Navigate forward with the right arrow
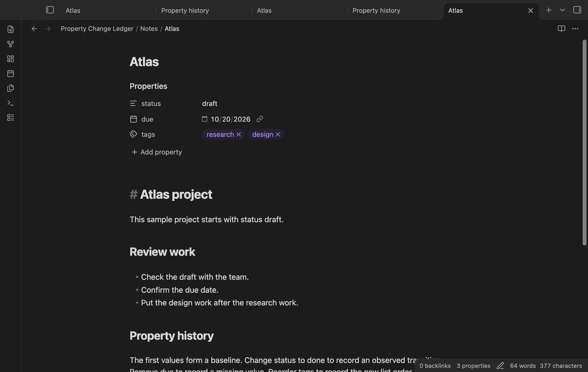Screen dimensions: 588x372 [48, 29]
